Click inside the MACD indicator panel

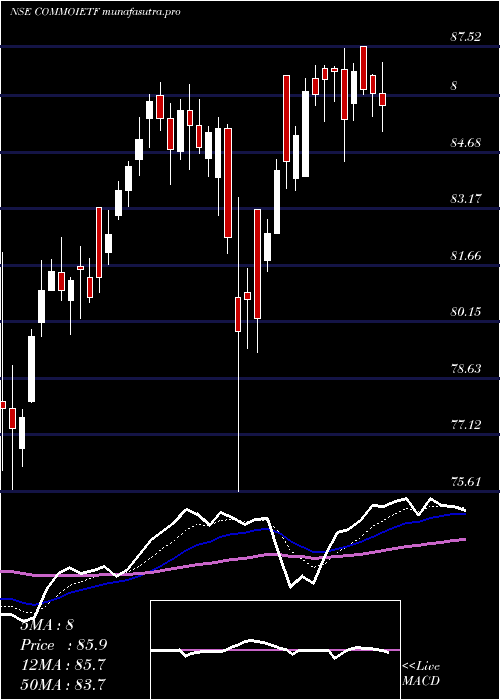(275, 650)
